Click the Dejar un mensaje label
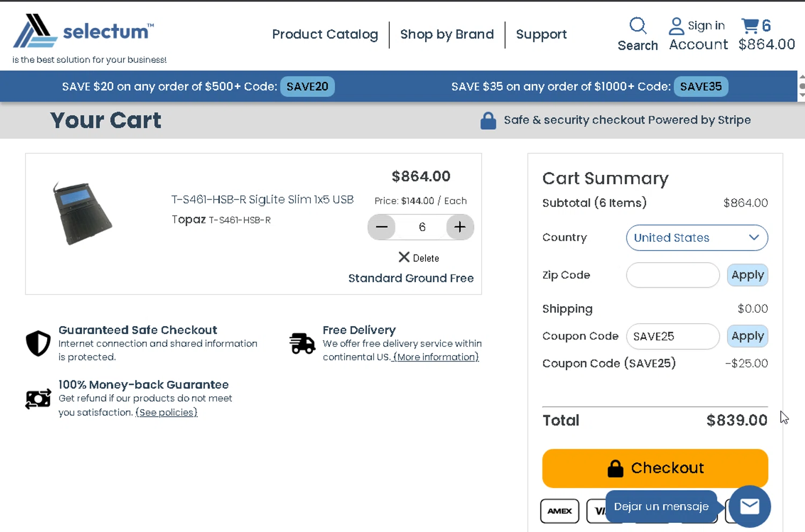Image resolution: width=805 pixels, height=532 pixels. (x=661, y=506)
